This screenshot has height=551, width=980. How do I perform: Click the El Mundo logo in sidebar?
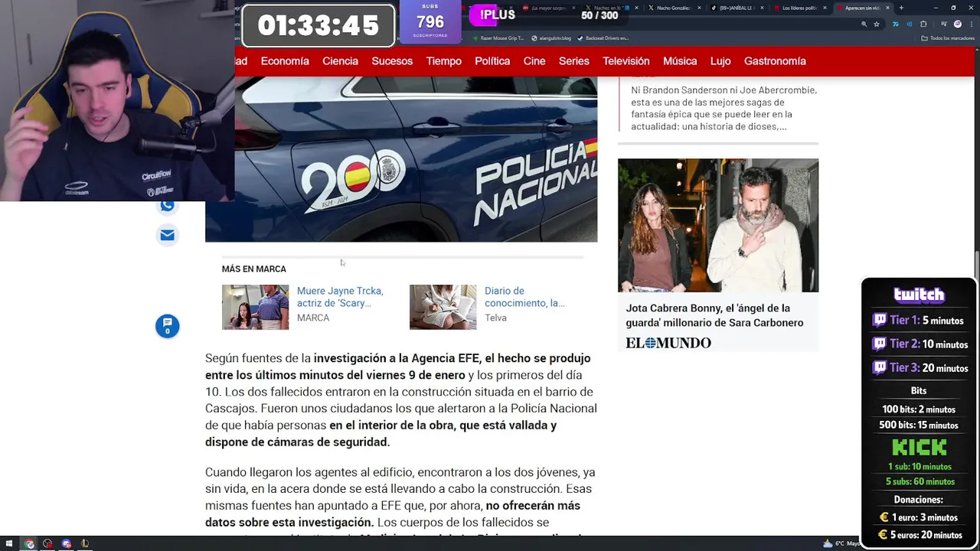coord(668,343)
